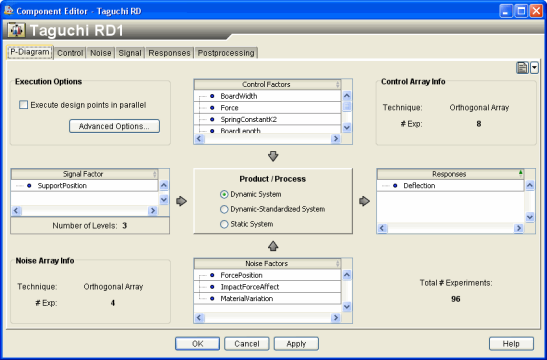Click the report icon at top right
Screen dimensions: 547x360
(522, 68)
